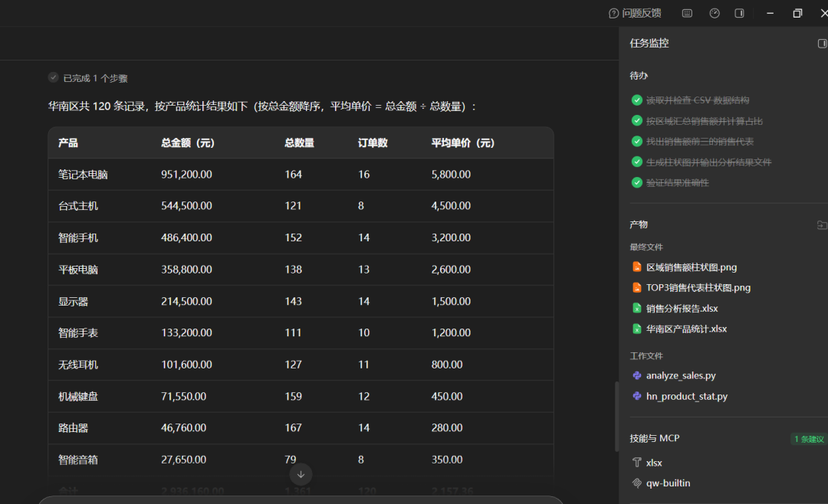Click the 1 条建议 suggestion badge

[x=809, y=439]
